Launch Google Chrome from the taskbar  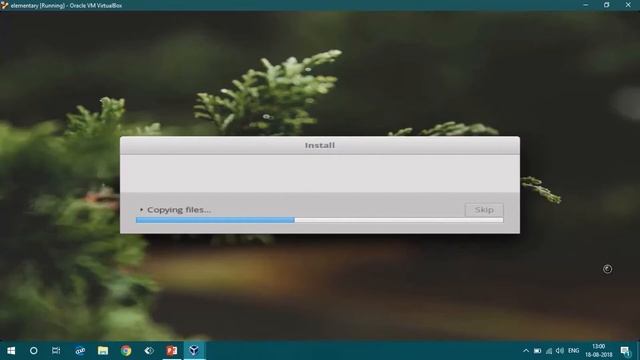[x=126, y=351]
